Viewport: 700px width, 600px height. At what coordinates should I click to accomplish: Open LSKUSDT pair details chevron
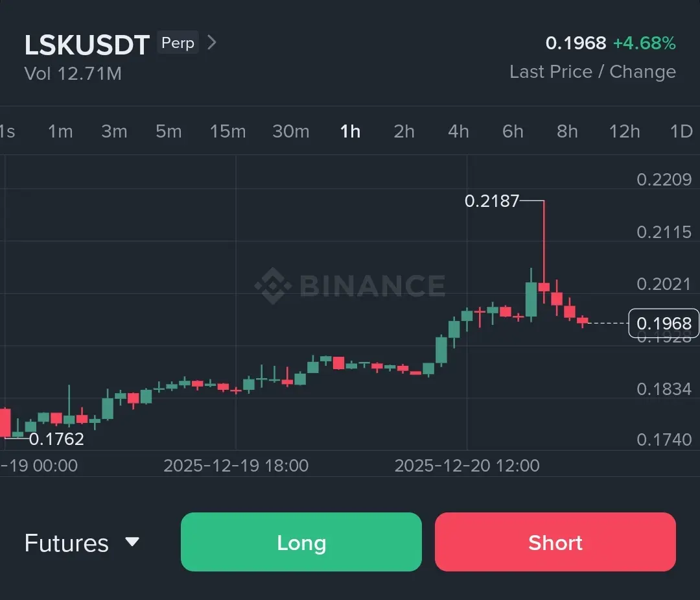coord(211,43)
